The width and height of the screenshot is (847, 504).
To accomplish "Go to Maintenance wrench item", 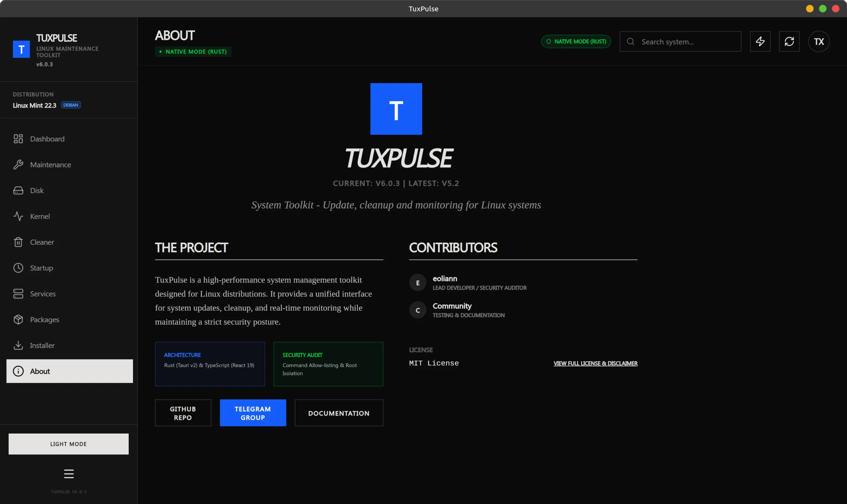I will tap(50, 165).
